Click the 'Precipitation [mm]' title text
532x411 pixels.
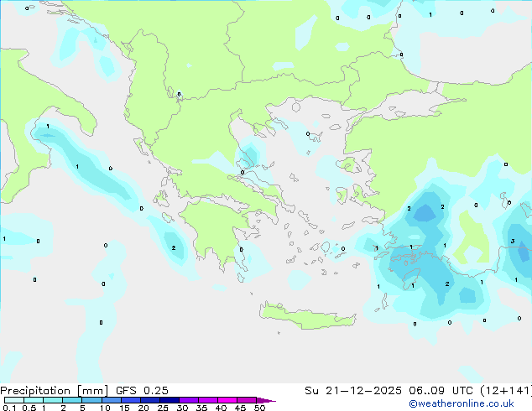click(x=54, y=391)
